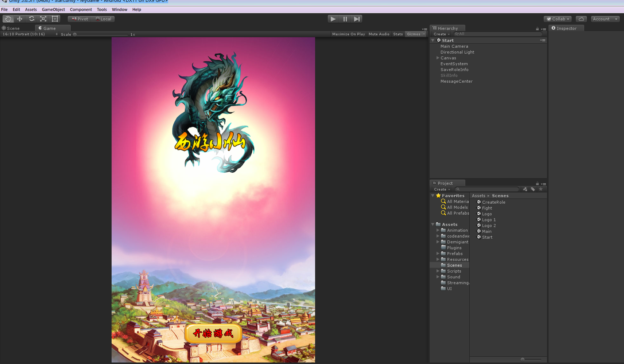The height and width of the screenshot is (364, 624).
Task: Click the Collab button
Action: pos(558,19)
